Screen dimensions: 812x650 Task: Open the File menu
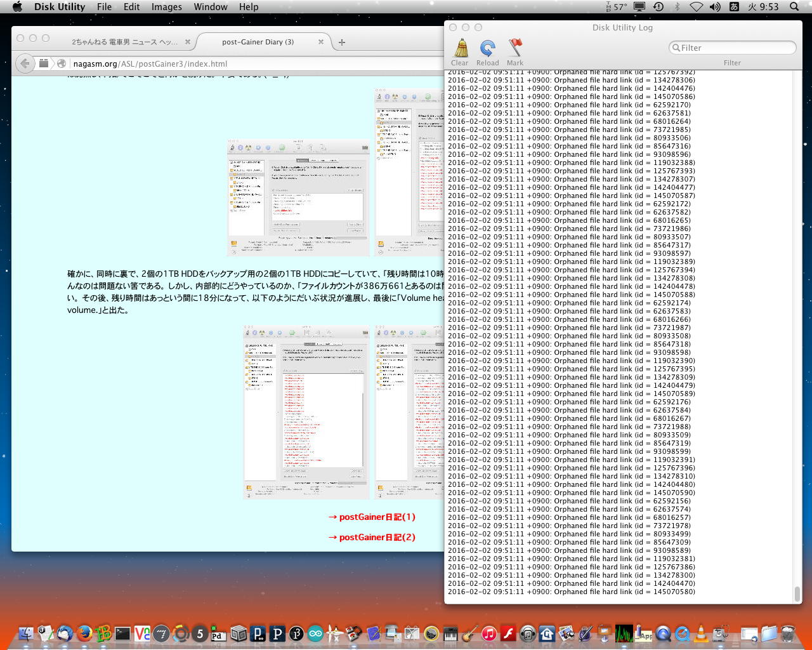[105, 7]
